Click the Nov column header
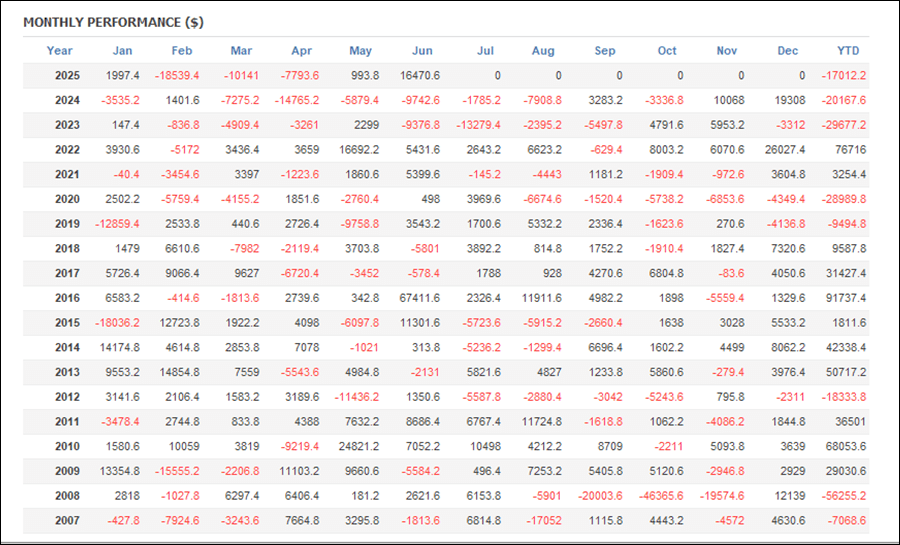Image resolution: width=900 pixels, height=545 pixels. (x=727, y=50)
